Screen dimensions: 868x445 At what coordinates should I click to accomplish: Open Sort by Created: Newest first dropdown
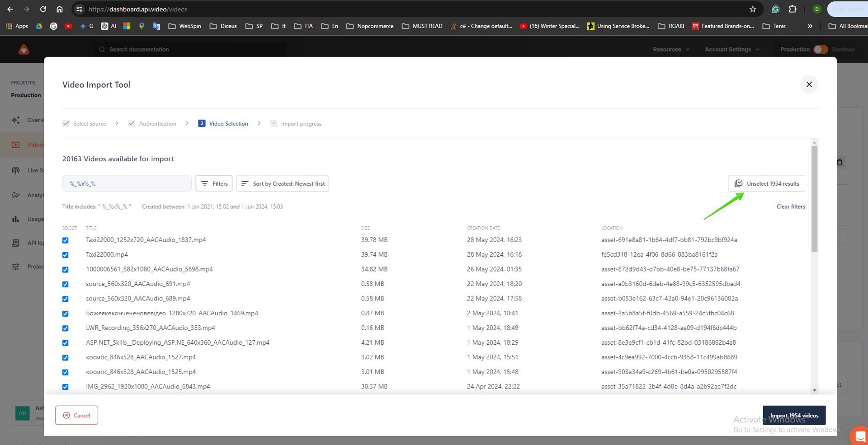(x=283, y=183)
